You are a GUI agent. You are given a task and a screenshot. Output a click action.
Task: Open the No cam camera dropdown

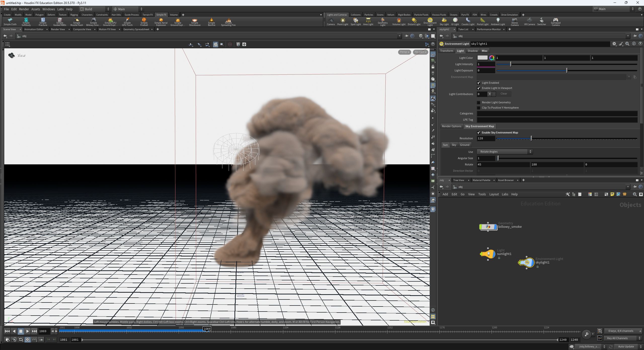point(420,52)
